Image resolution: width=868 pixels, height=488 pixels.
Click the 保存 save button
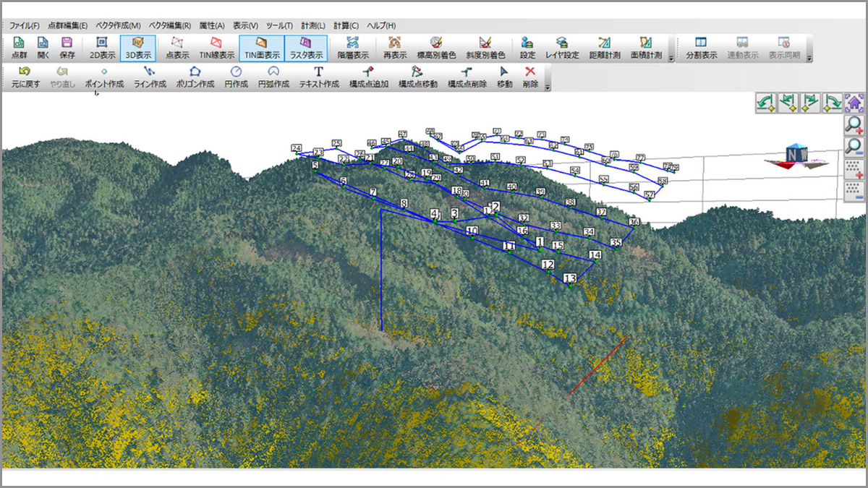(x=67, y=48)
